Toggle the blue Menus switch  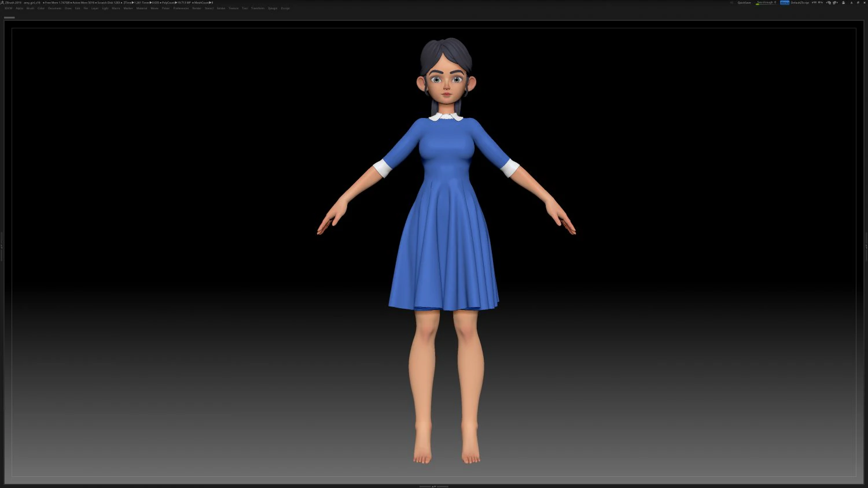(x=785, y=2)
